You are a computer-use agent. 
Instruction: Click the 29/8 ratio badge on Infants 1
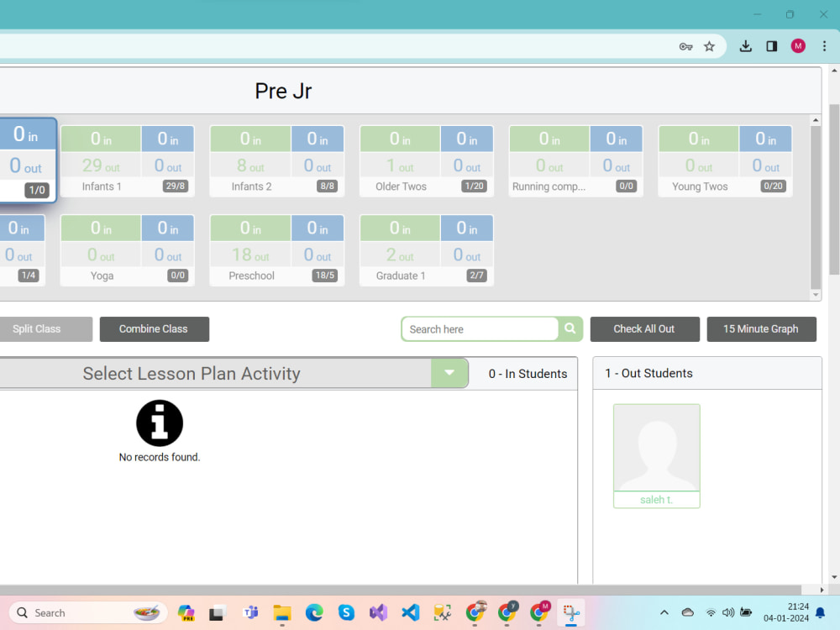coord(176,186)
